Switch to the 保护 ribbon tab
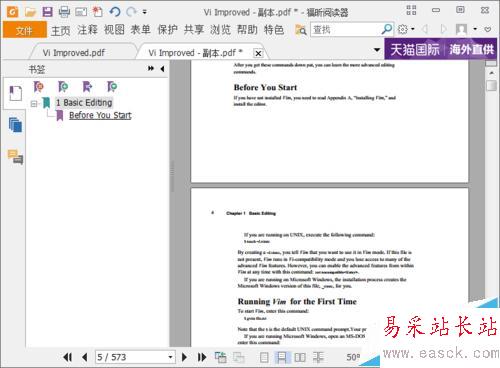 pos(167,30)
